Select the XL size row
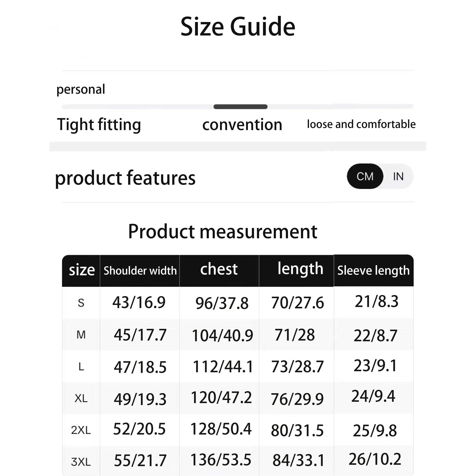 coord(81,398)
